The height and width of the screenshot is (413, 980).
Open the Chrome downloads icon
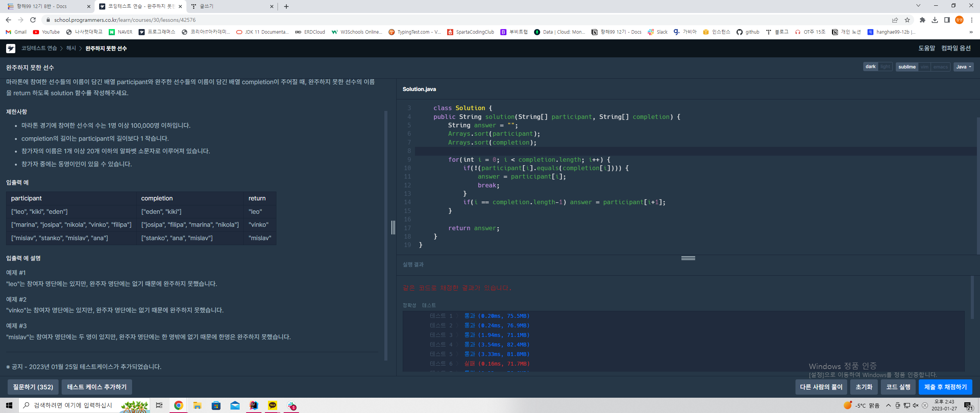[934, 20]
